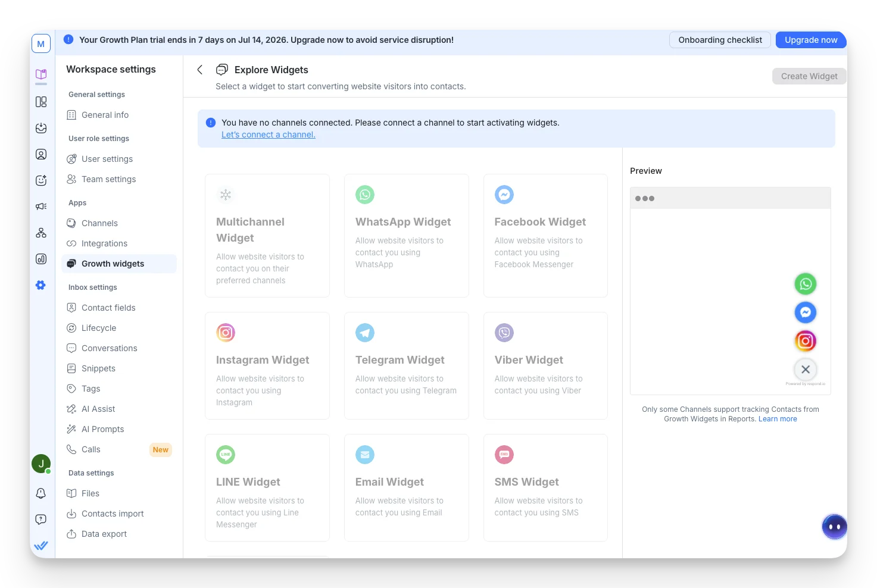Click the J user avatar

point(41,464)
